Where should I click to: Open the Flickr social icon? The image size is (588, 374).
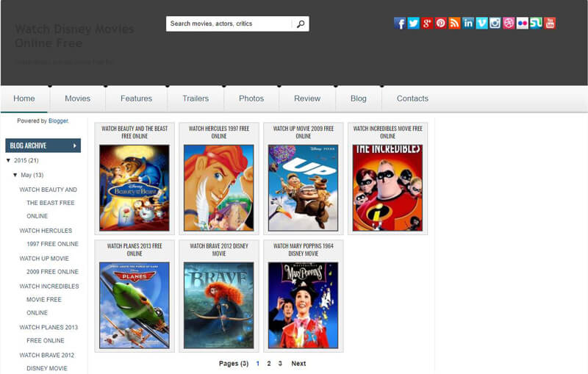click(523, 24)
